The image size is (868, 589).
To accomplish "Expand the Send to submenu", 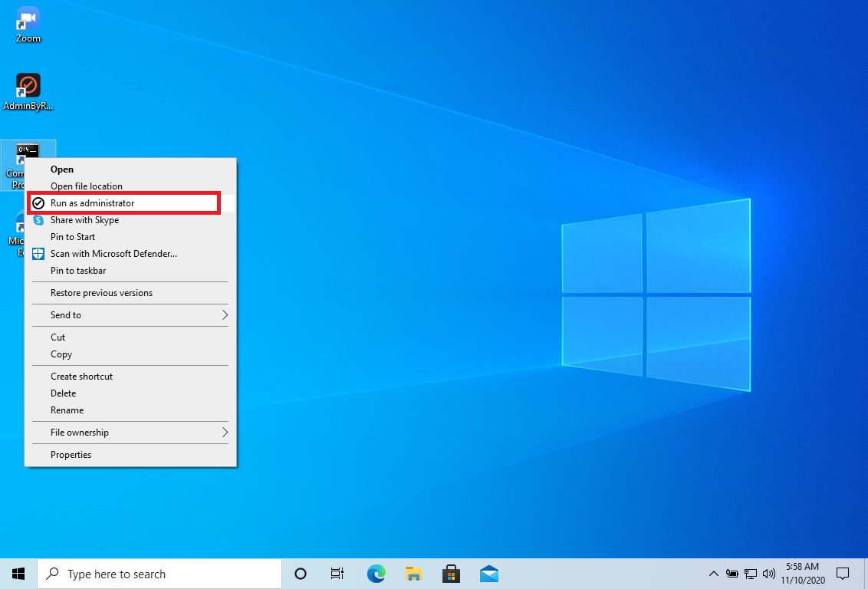I will pos(130,315).
